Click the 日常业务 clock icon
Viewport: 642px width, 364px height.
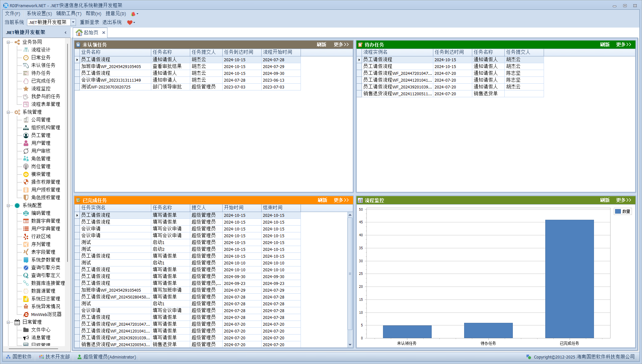[26, 57]
